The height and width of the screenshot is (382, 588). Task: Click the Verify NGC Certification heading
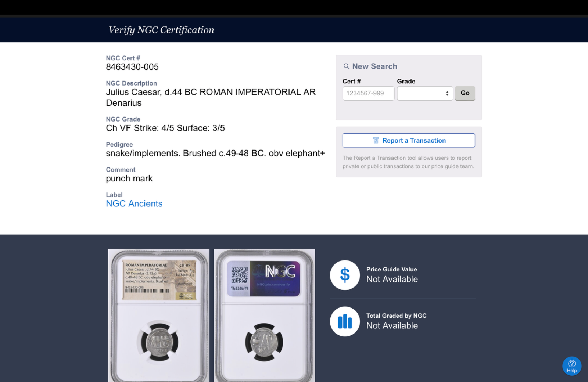(161, 30)
